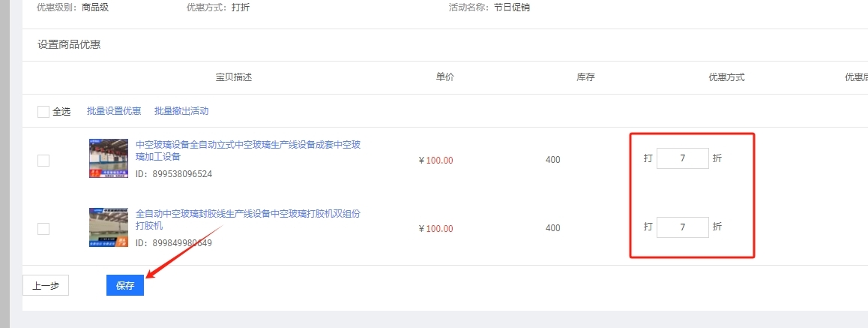Click the 单价 column header
Image resolution: width=868 pixels, height=328 pixels.
click(445, 77)
